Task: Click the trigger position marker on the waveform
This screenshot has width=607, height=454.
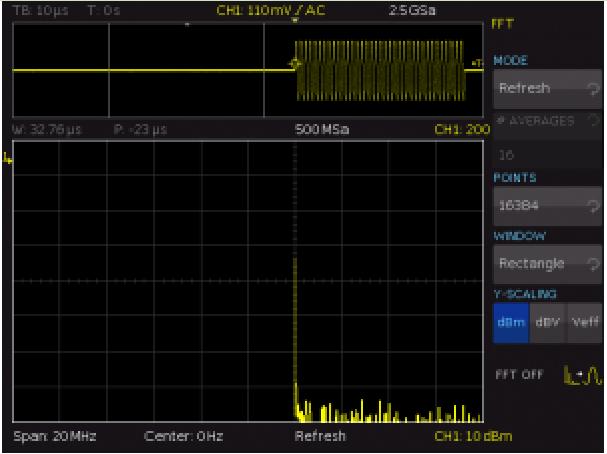Action: pos(293,66)
